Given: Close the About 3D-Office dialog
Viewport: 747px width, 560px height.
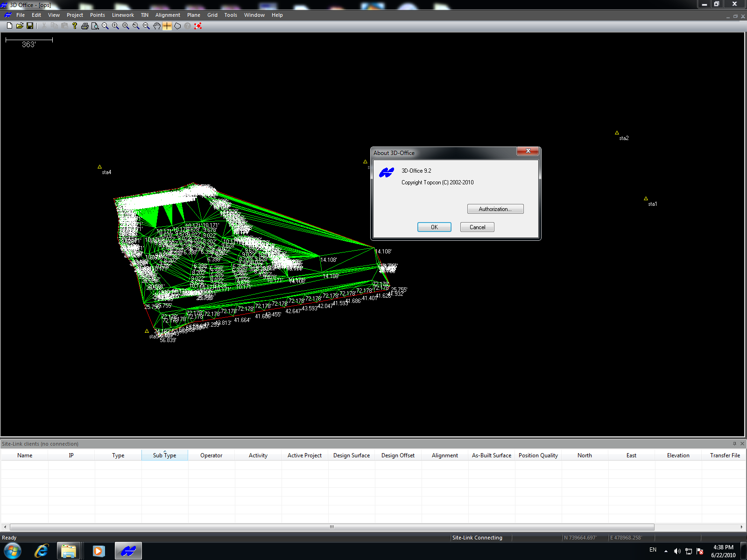Looking at the screenshot, I should coord(528,151).
